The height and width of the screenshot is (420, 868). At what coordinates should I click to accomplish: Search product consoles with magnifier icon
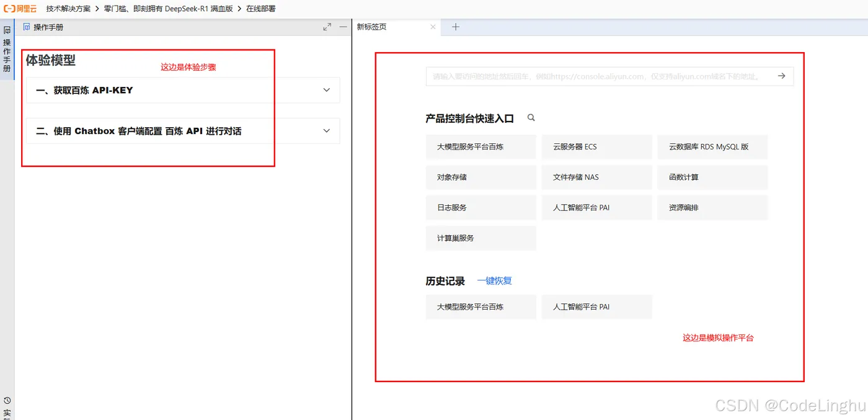531,117
